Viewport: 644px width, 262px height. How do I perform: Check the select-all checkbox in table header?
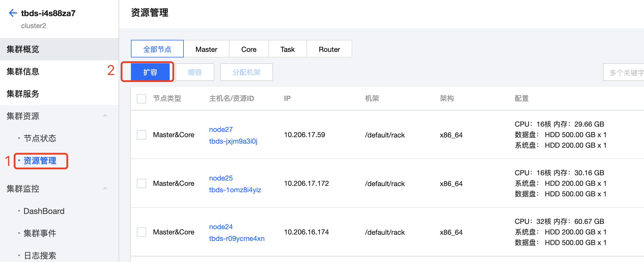(141, 98)
